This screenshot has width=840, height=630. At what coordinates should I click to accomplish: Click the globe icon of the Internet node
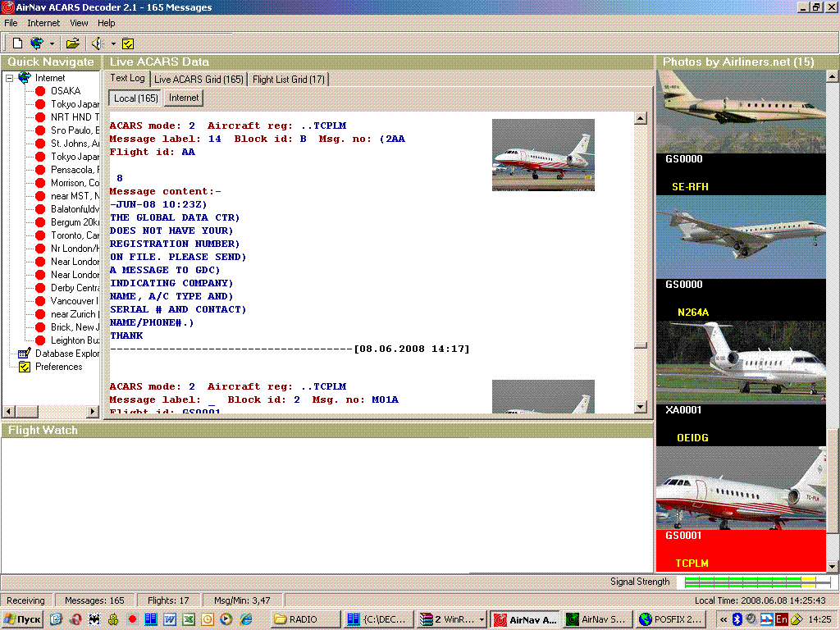[x=25, y=78]
